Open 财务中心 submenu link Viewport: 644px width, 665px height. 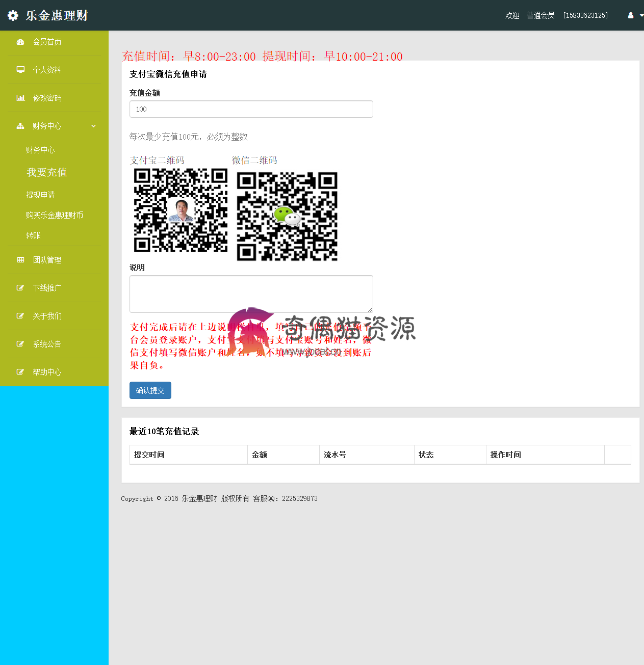[x=40, y=150]
